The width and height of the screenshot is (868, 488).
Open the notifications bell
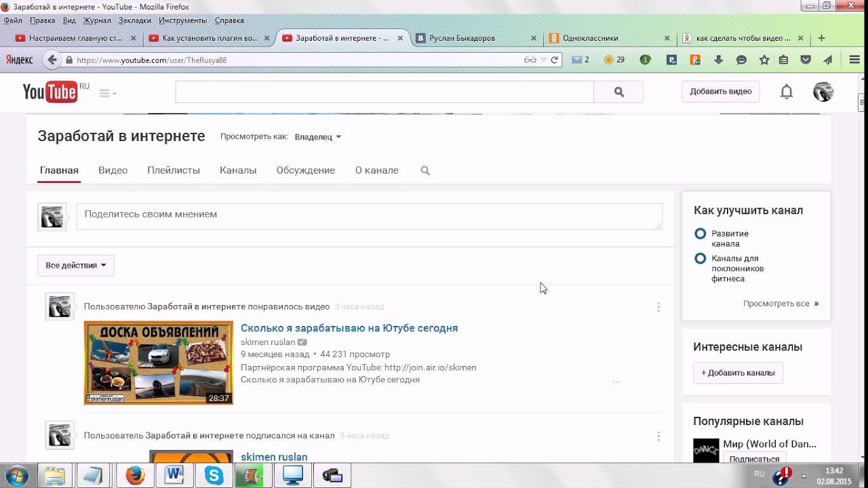[786, 91]
